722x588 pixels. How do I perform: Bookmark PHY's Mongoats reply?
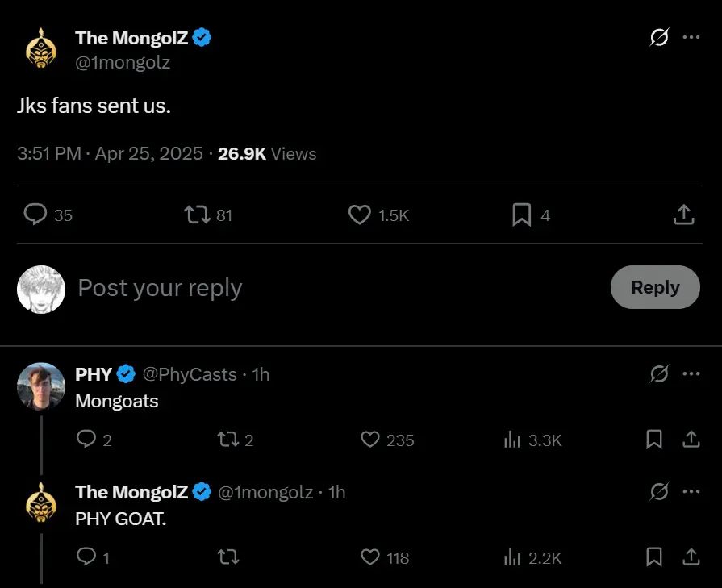654,440
